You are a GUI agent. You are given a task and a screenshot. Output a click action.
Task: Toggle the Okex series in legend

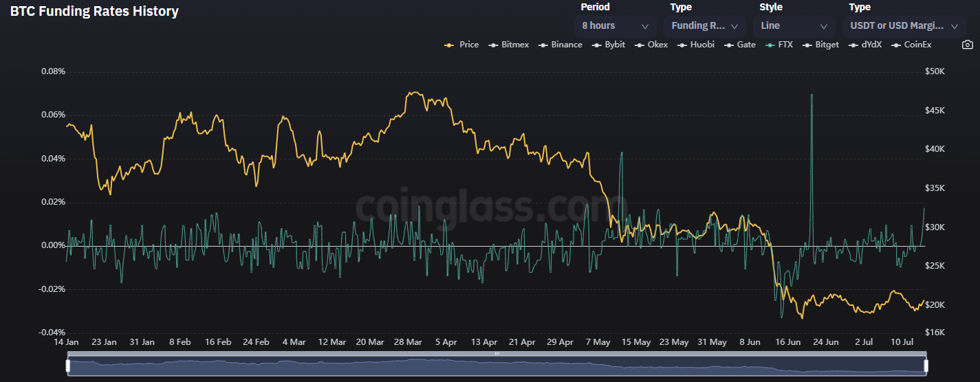651,45
